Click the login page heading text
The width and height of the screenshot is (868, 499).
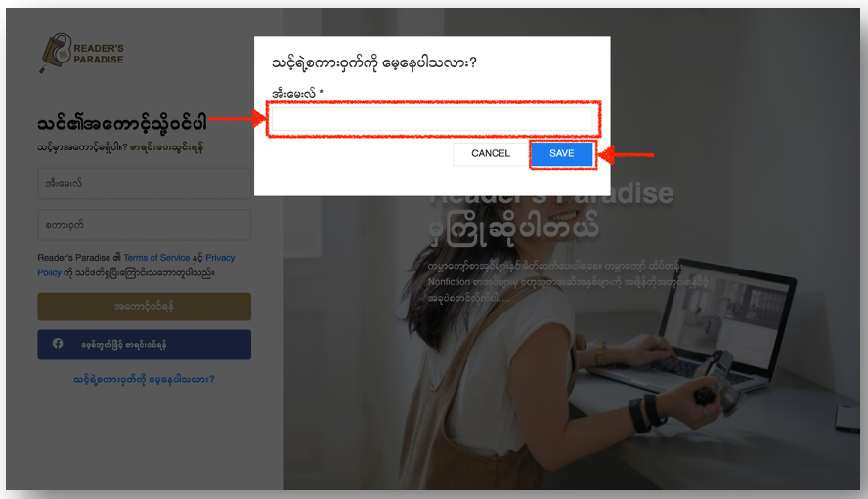(122, 123)
